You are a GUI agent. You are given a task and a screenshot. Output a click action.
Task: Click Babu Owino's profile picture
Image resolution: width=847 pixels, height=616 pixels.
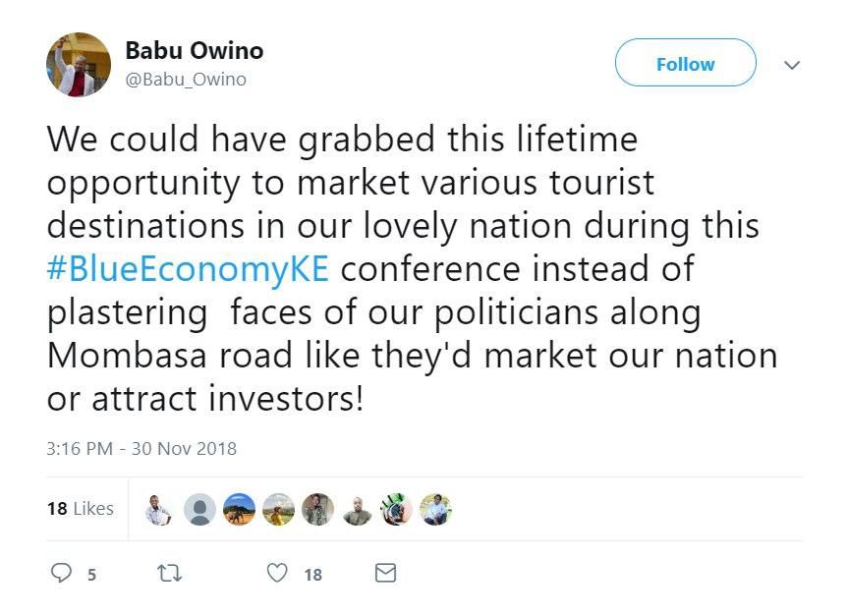[x=79, y=65]
